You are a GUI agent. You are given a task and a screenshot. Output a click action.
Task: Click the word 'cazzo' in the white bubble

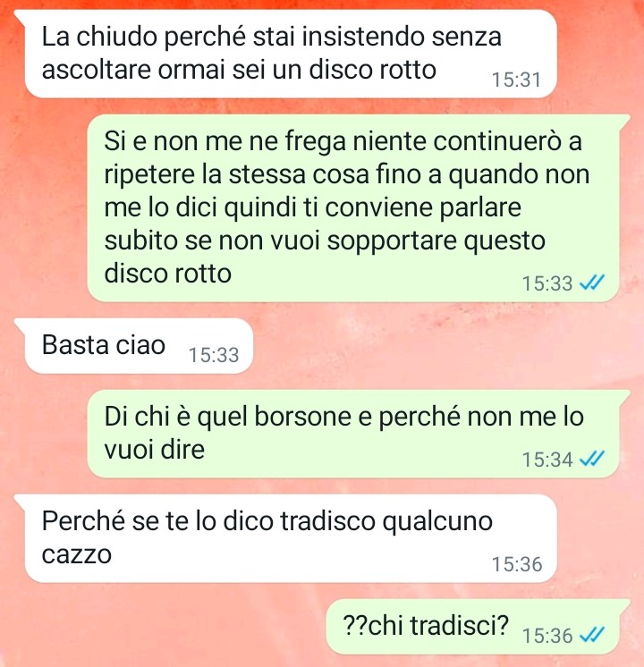click(77, 553)
